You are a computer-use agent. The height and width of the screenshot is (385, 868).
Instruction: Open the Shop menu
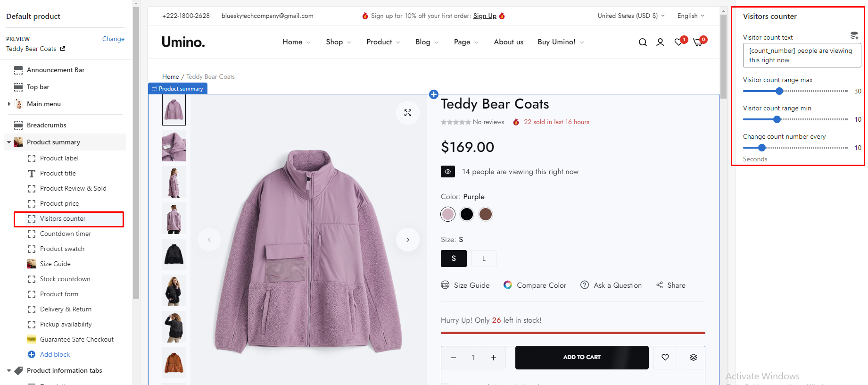[x=338, y=42]
